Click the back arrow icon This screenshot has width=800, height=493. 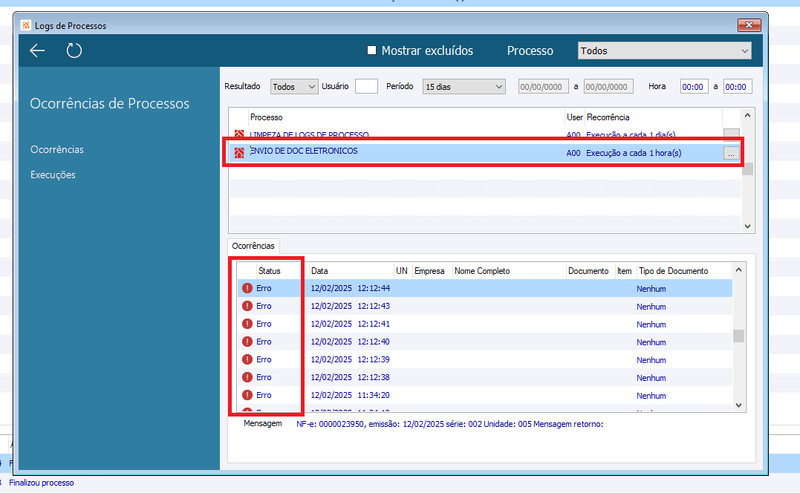(37, 51)
